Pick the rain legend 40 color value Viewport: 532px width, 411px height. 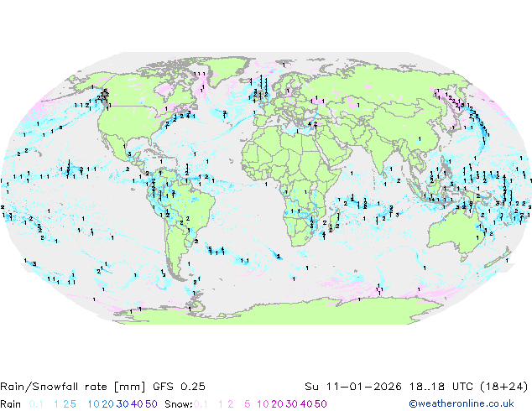tap(137, 404)
